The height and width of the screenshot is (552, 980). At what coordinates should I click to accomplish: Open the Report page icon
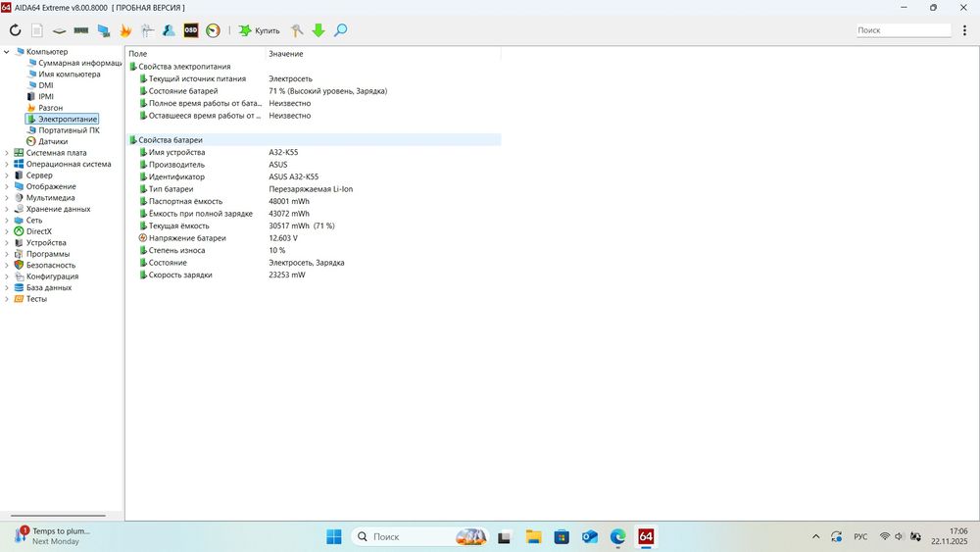coord(37,30)
